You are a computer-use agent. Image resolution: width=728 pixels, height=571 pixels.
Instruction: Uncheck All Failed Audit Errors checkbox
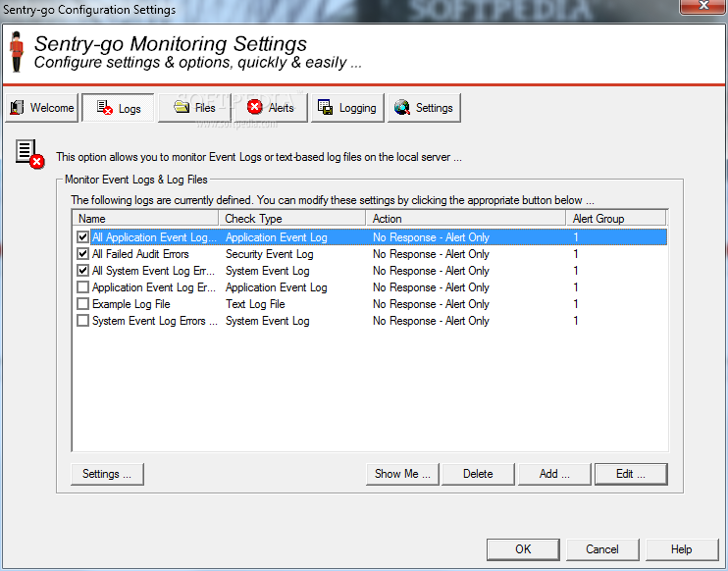[82, 254]
